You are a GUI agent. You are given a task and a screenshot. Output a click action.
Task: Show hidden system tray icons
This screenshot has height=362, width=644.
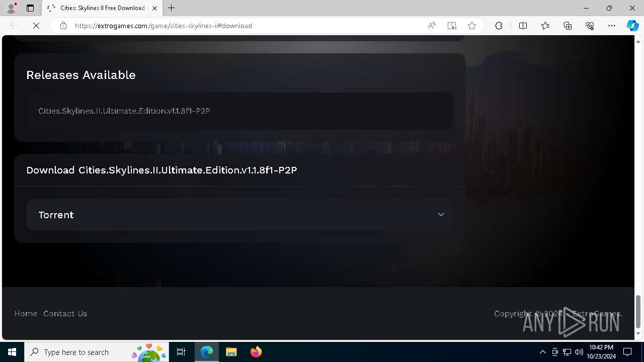click(x=542, y=352)
